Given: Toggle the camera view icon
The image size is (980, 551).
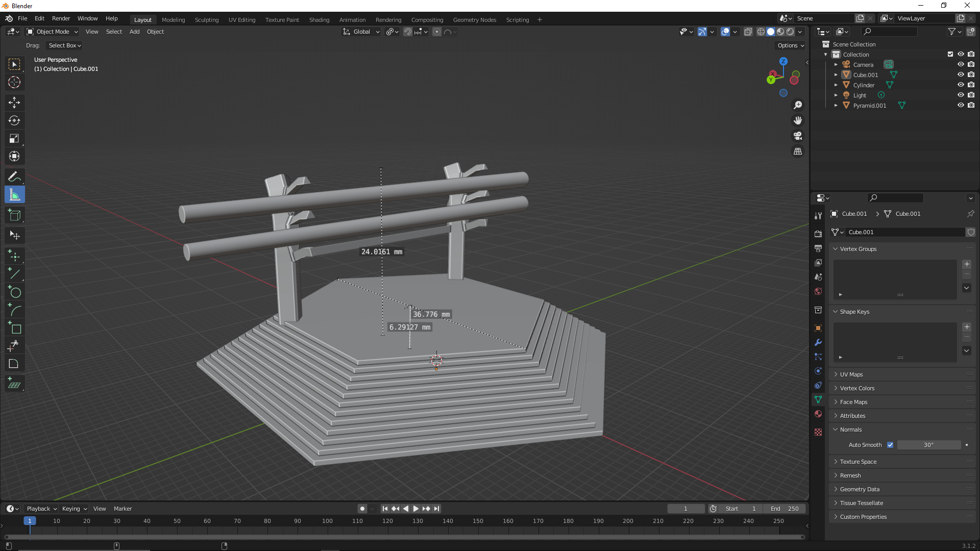Looking at the screenshot, I should point(798,136).
